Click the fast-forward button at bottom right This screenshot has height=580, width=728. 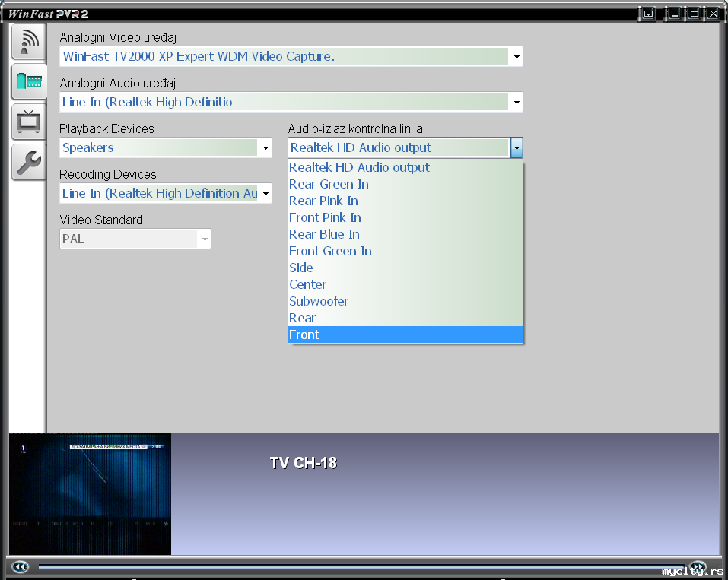(x=698, y=566)
